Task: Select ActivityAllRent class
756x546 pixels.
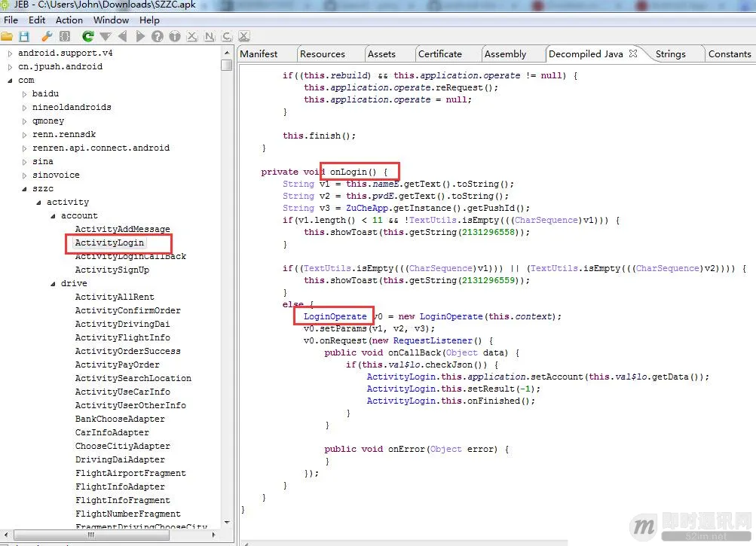Action: (115, 297)
